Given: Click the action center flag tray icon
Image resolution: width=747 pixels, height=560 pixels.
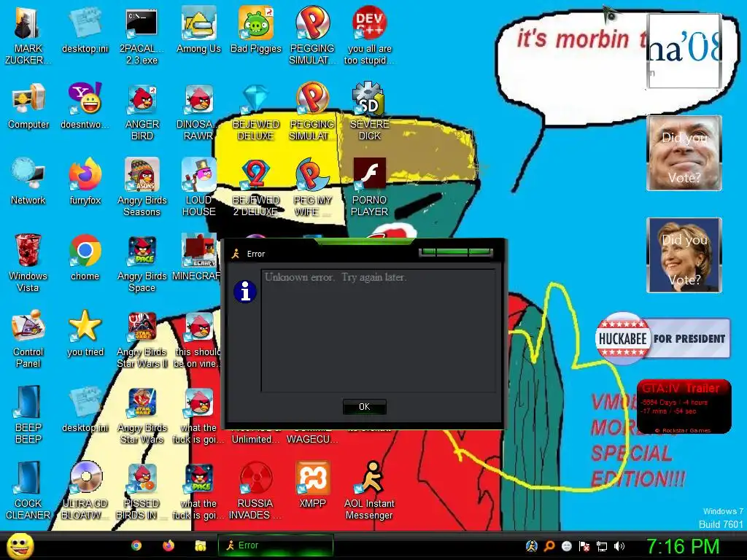Looking at the screenshot, I should [584, 546].
